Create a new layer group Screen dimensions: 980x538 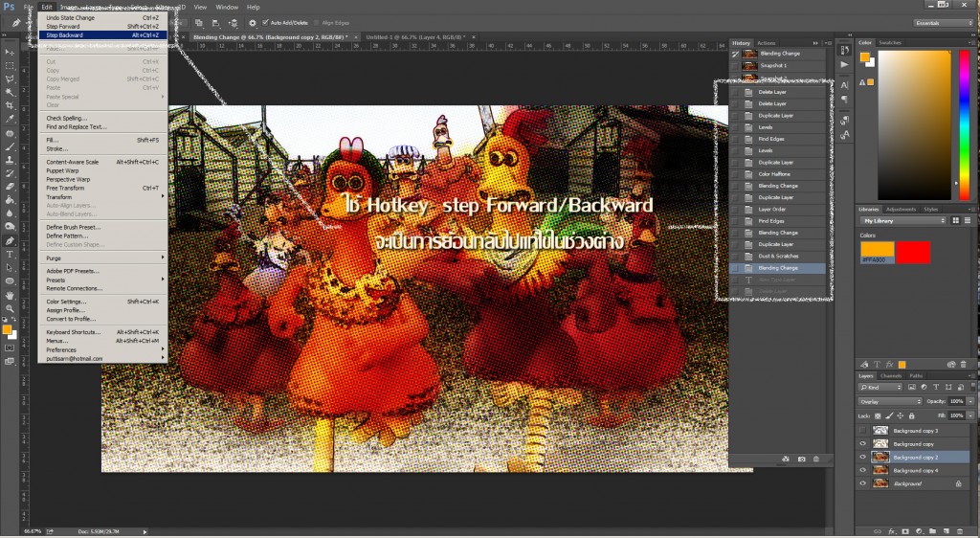pyautogui.click(x=932, y=531)
